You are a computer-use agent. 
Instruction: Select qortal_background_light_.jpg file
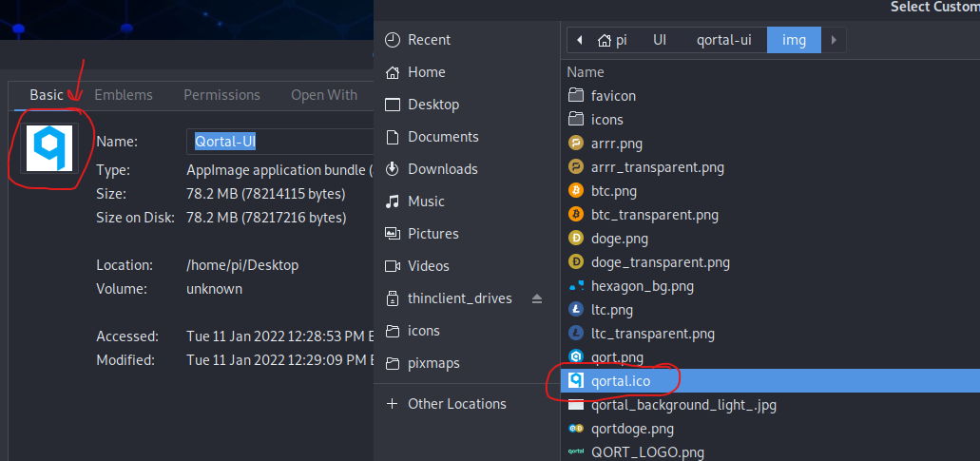[770, 405]
